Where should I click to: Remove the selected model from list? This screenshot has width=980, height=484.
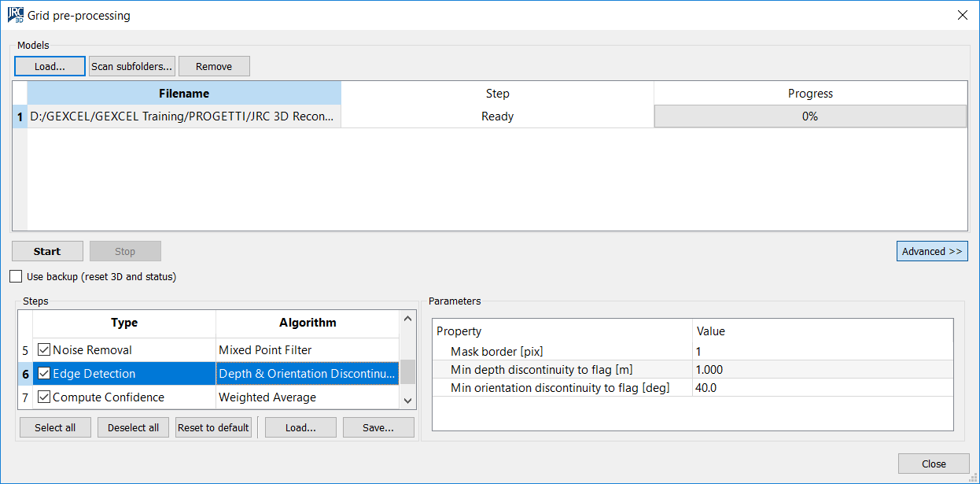(x=214, y=66)
